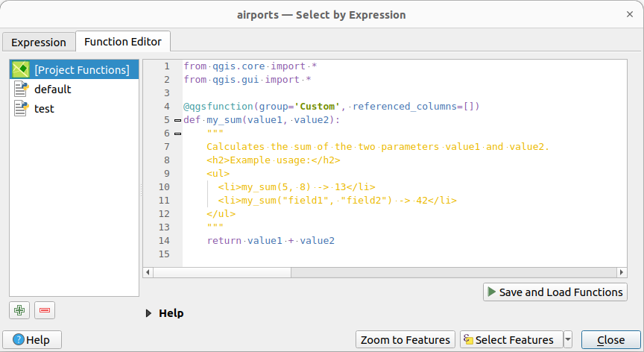Click the Zoom to Features button

coord(405,340)
